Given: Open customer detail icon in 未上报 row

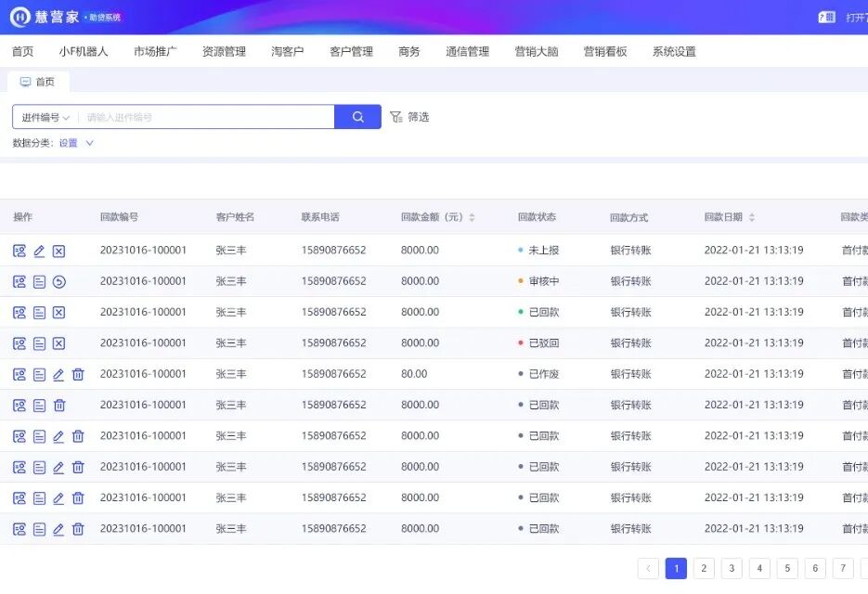Looking at the screenshot, I should 19,251.
